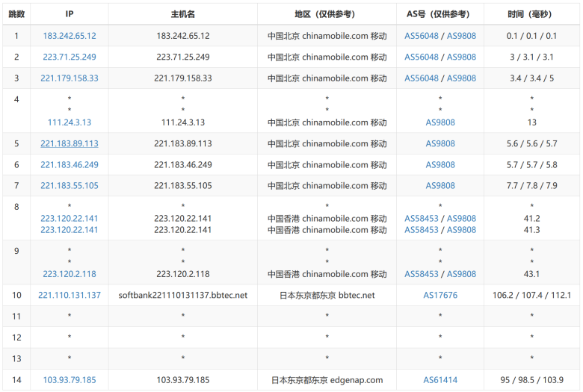
Task: Click the IP column header
Action: point(70,14)
